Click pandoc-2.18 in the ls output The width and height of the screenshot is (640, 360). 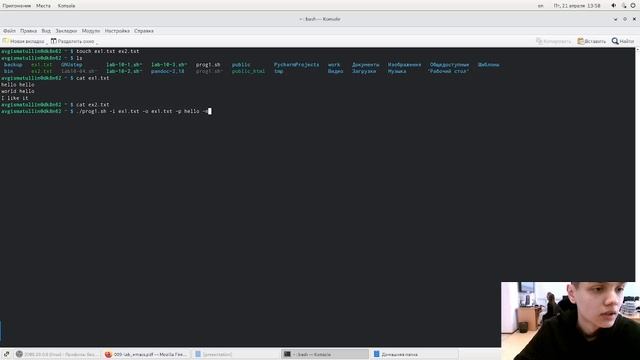point(167,71)
